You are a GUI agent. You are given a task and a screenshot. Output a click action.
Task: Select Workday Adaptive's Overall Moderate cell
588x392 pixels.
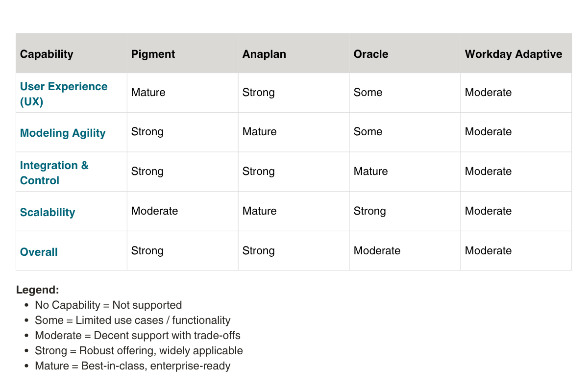tap(488, 251)
